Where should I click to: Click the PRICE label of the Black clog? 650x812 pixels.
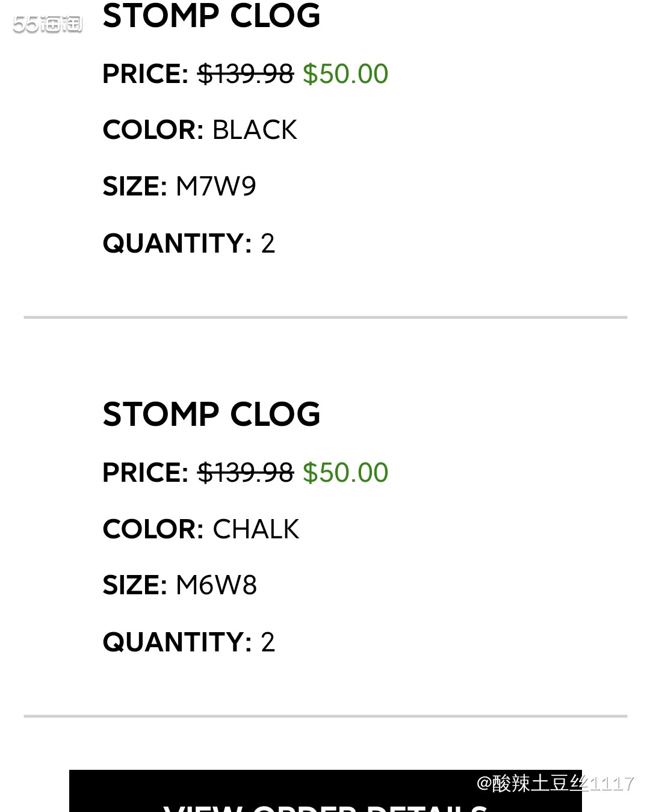point(145,74)
